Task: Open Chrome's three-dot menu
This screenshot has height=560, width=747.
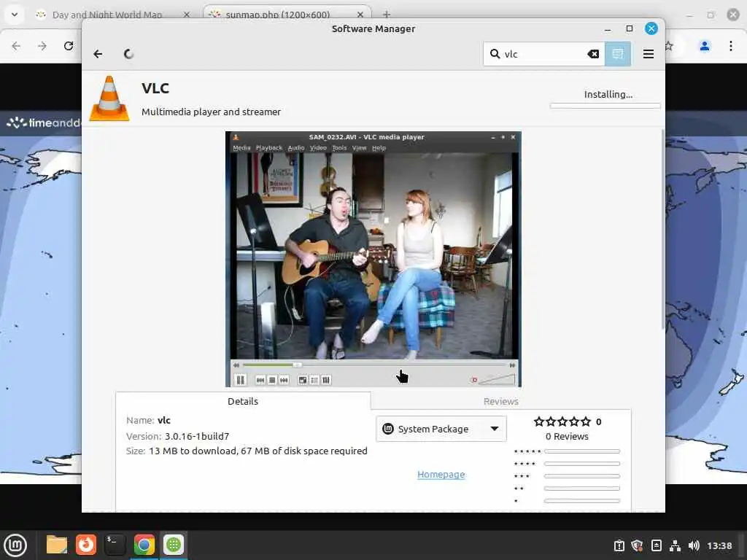Action: tap(731, 46)
